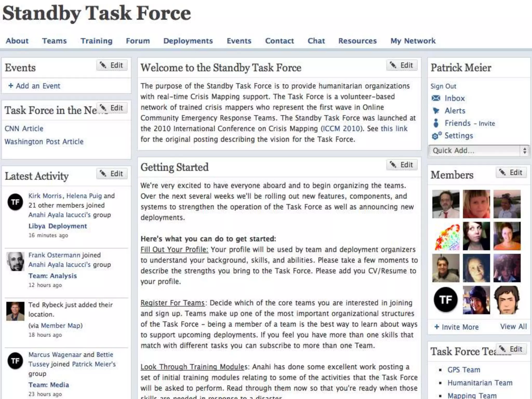This screenshot has height=399, width=532.
Task: Click the Alerts icon in sidebar
Action: coord(436,111)
